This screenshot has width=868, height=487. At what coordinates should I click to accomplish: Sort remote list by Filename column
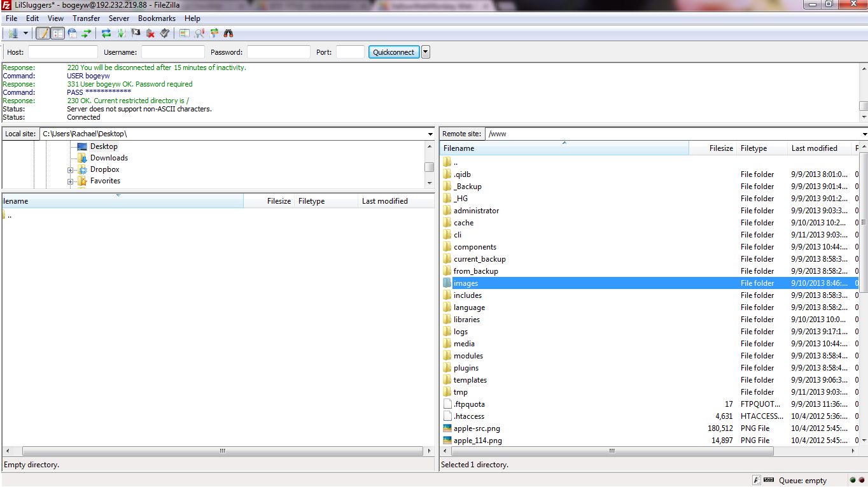[x=564, y=148]
